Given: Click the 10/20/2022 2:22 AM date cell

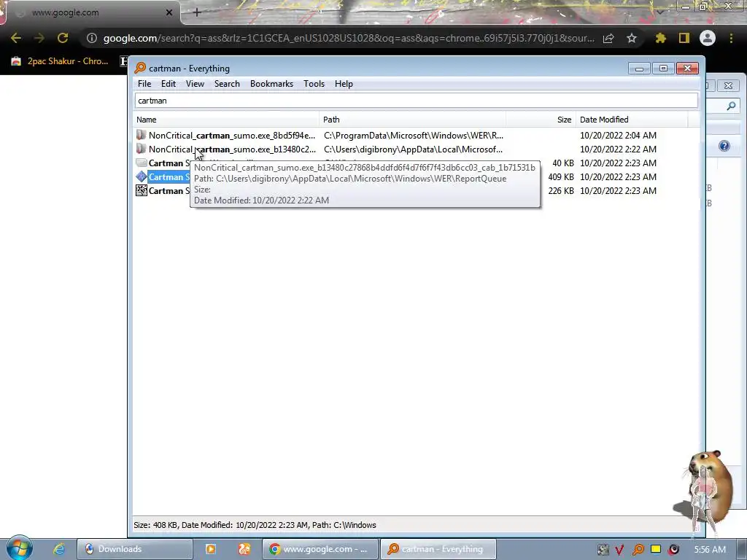Looking at the screenshot, I should pos(618,149).
